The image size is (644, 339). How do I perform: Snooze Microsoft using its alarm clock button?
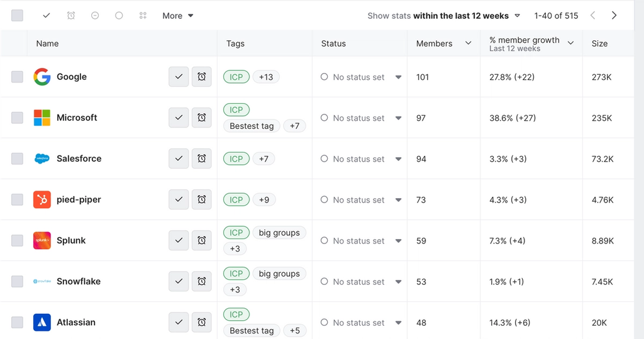[x=201, y=118]
